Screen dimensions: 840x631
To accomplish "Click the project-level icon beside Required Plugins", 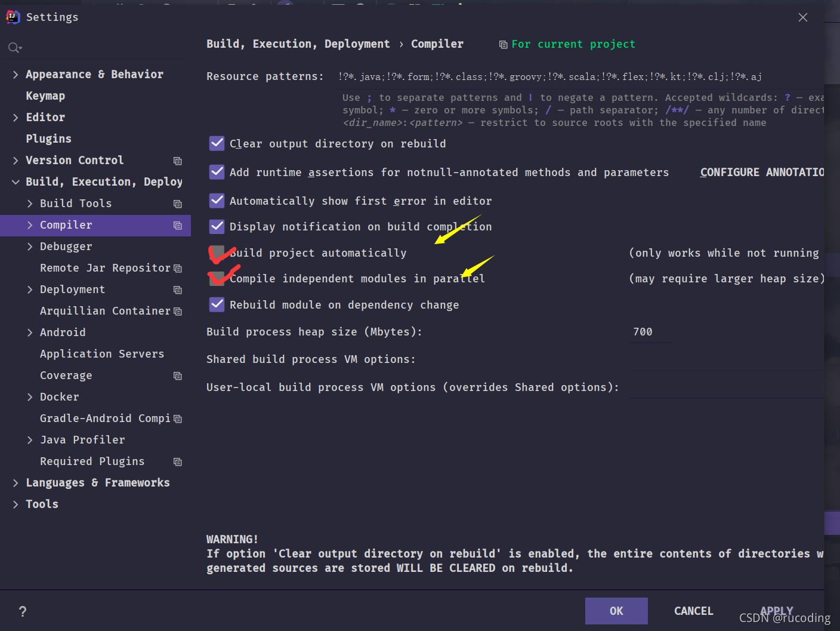I will pyautogui.click(x=178, y=461).
